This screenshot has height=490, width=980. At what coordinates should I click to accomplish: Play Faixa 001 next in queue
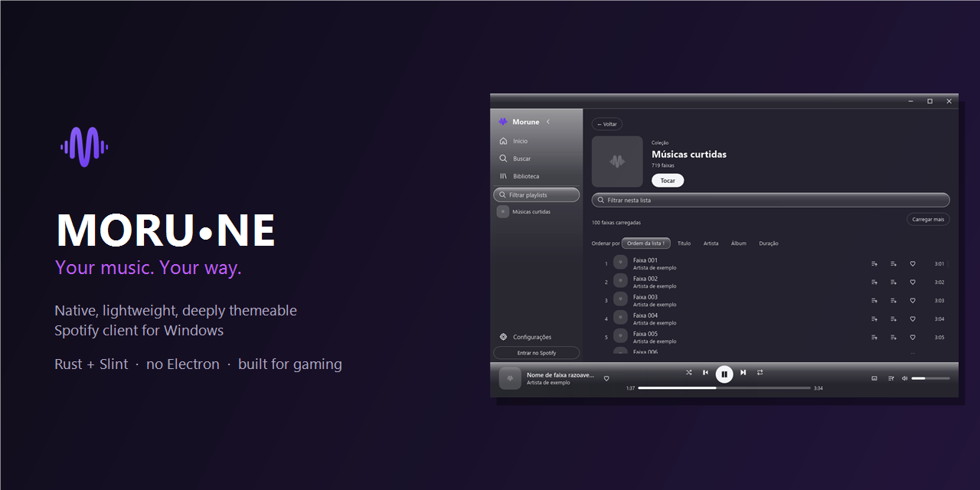(x=874, y=264)
